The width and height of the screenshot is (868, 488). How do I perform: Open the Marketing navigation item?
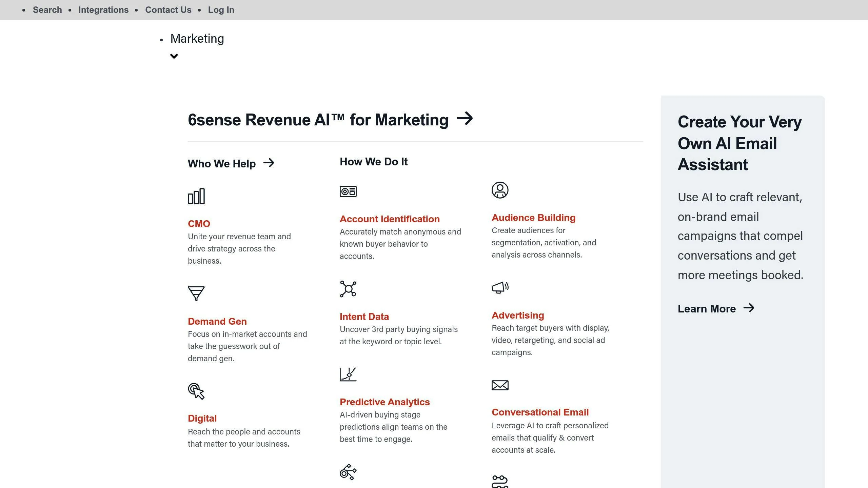tap(197, 39)
